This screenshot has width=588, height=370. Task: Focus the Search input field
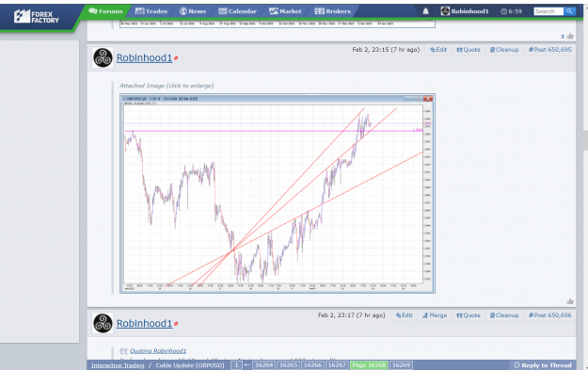click(548, 11)
